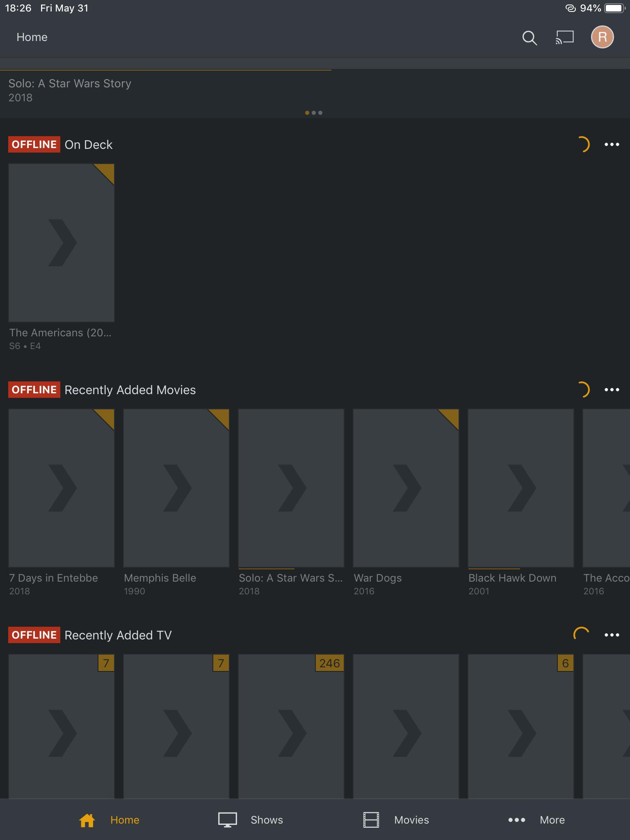The width and height of the screenshot is (630, 840).
Task: Tap the cast to device icon
Action: tap(565, 37)
